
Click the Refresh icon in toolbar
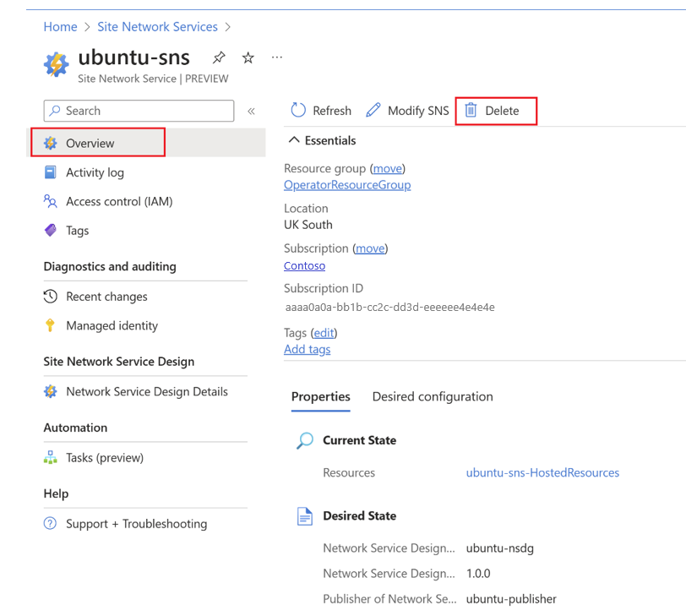(298, 111)
